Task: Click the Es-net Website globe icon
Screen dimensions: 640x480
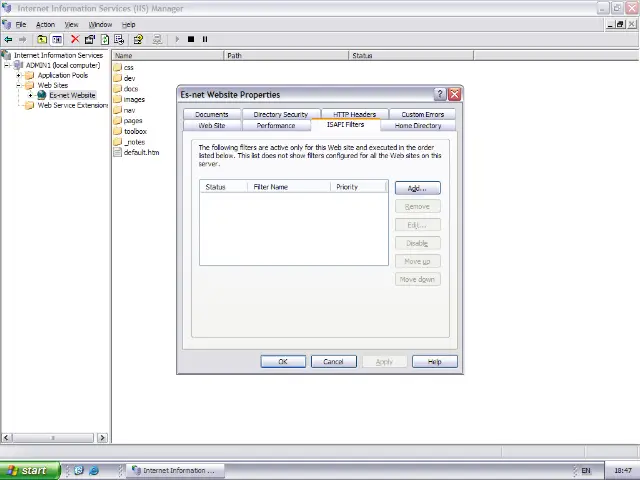Action: [x=42, y=95]
